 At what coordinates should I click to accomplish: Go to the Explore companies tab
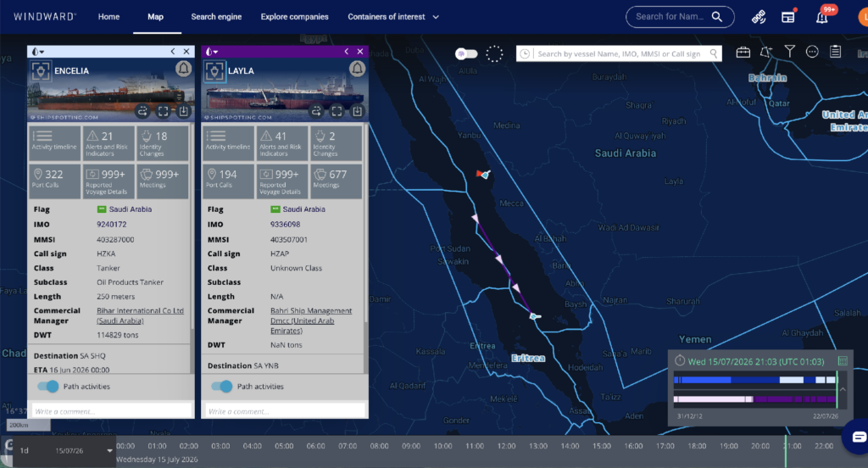294,17
